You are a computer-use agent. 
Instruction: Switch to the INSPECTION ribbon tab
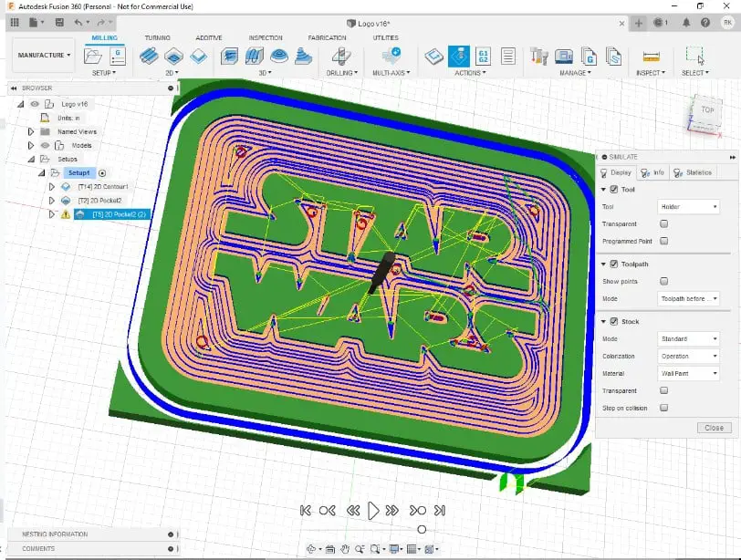click(x=266, y=37)
